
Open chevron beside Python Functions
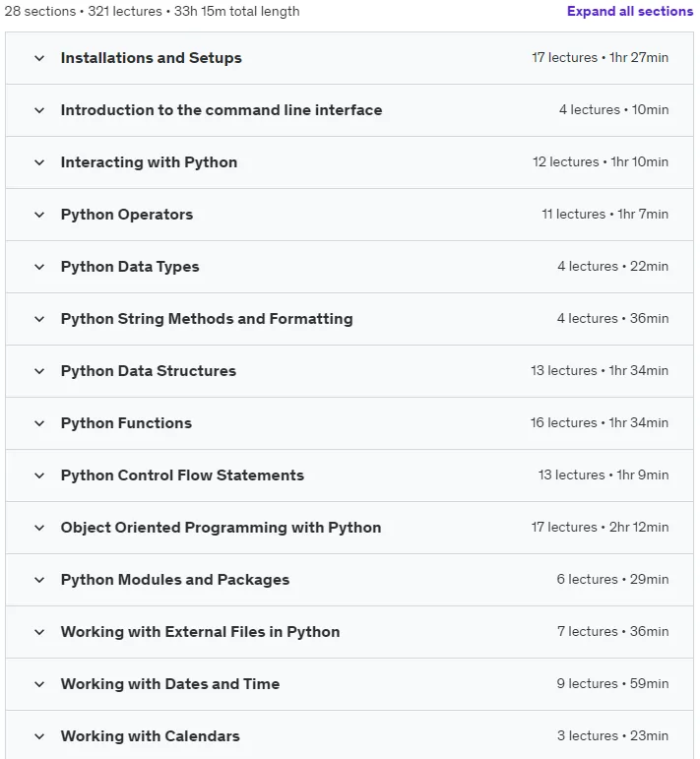click(39, 423)
